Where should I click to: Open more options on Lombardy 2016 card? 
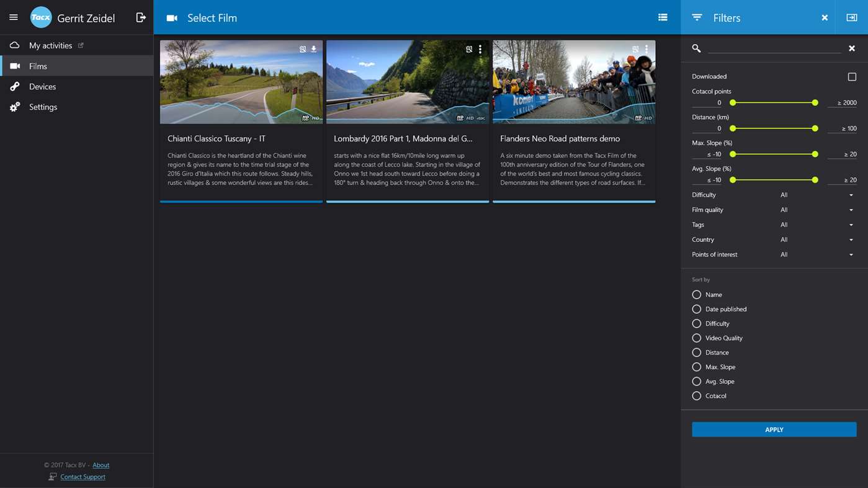480,49
